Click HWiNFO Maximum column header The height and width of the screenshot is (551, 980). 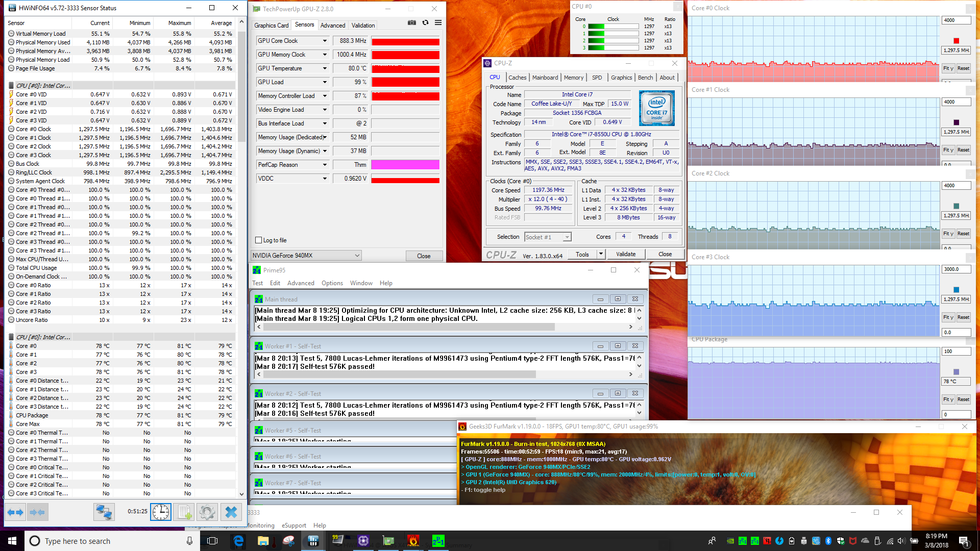click(174, 23)
